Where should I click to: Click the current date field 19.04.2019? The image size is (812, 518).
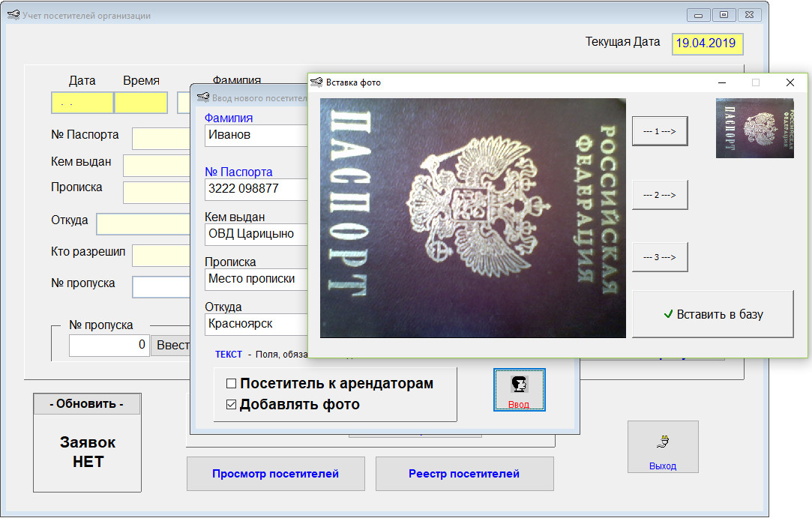coord(707,43)
